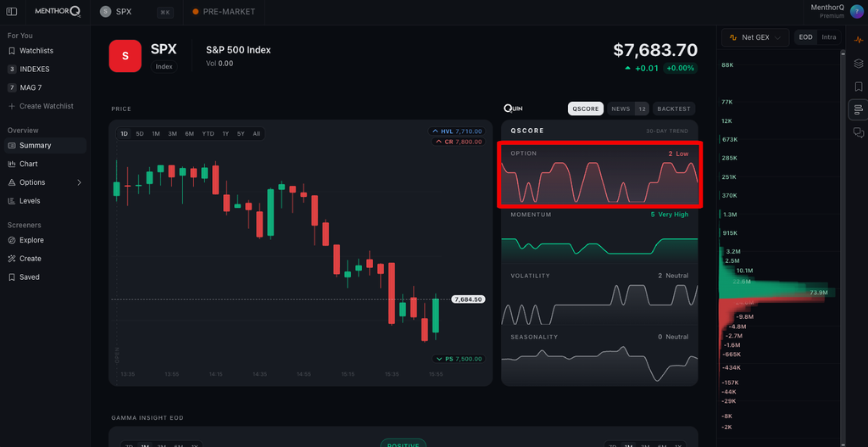The height and width of the screenshot is (447, 868).
Task: Click the 73.9M green gamma bar
Action: tap(776, 292)
